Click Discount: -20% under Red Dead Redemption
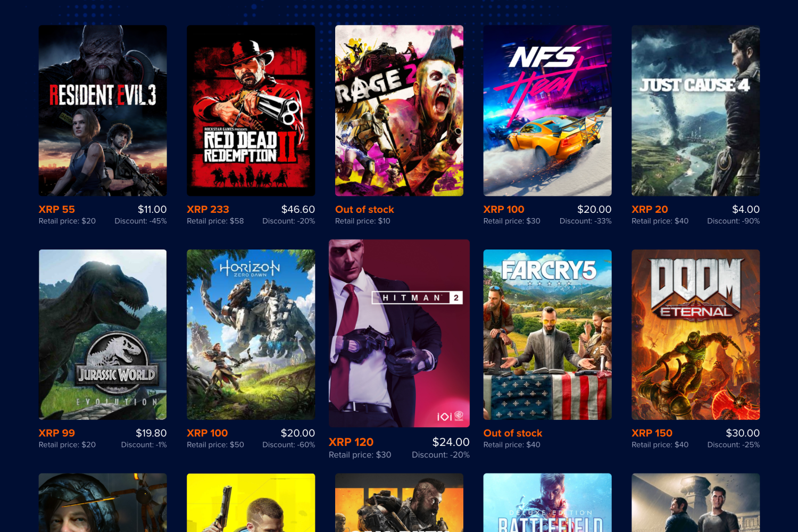The height and width of the screenshot is (532, 798). click(289, 221)
